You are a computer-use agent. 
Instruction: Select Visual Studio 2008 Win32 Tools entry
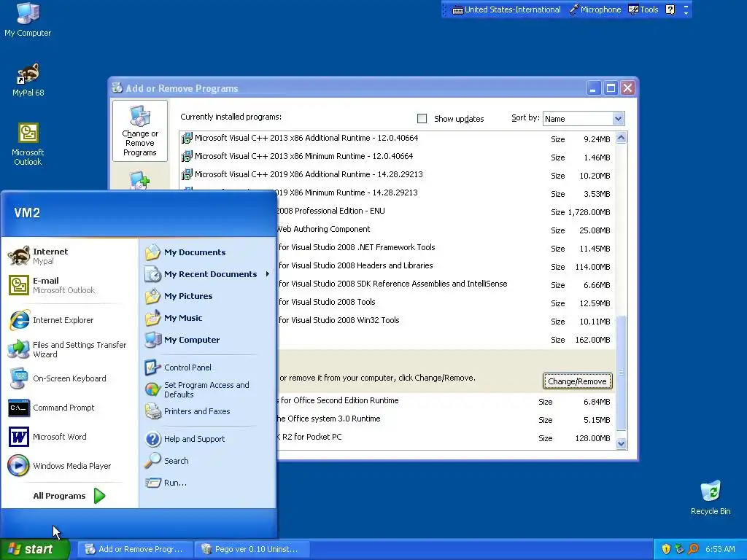(445, 321)
